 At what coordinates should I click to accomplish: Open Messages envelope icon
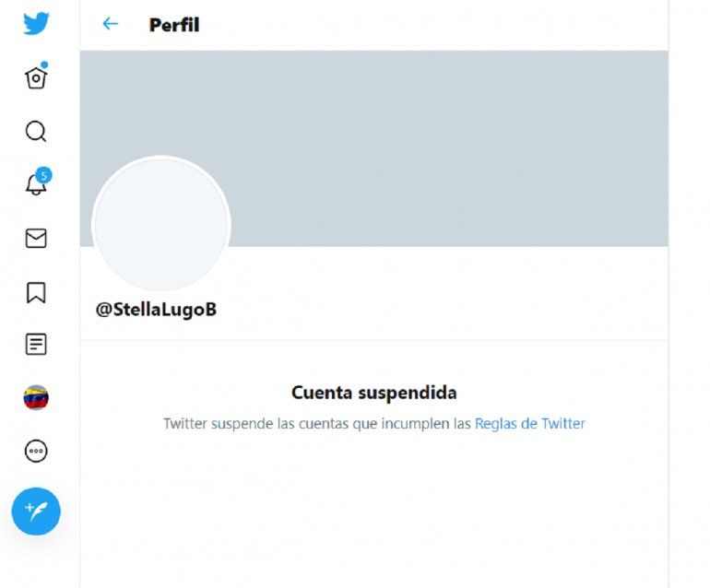(36, 238)
